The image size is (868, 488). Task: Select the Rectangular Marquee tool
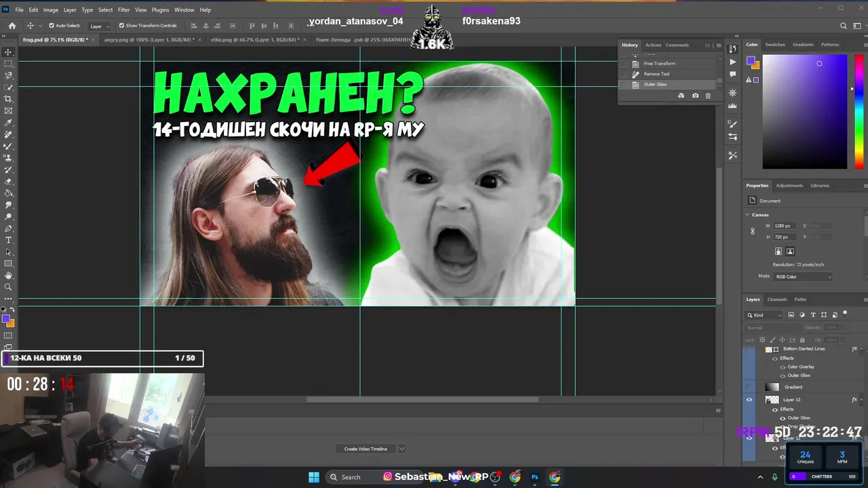pyautogui.click(x=8, y=64)
